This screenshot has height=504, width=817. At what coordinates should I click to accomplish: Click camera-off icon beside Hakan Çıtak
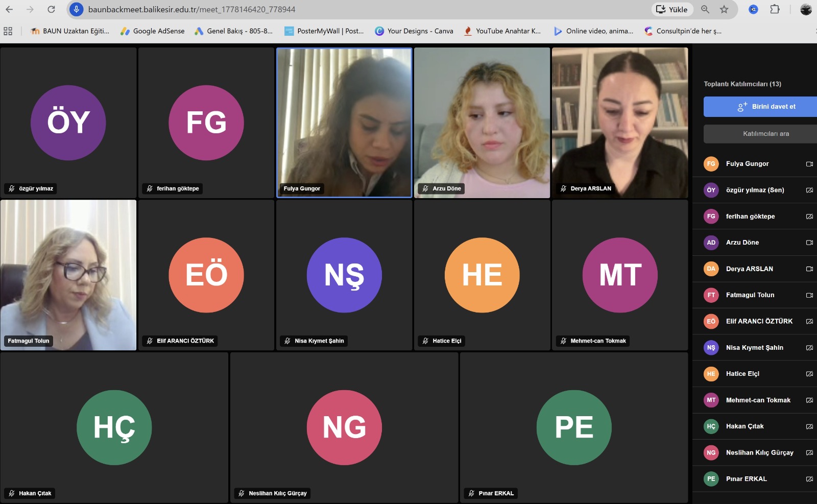coord(809,426)
